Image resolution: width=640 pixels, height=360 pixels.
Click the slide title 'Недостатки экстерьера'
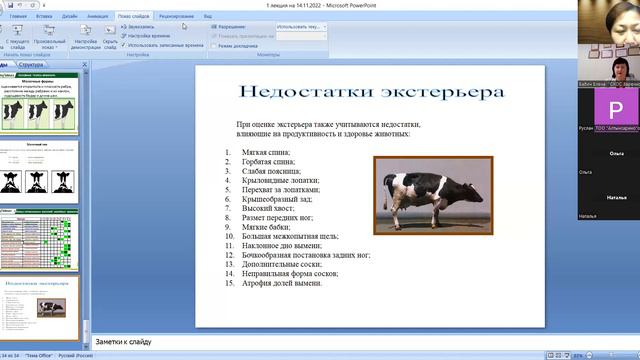pos(371,91)
